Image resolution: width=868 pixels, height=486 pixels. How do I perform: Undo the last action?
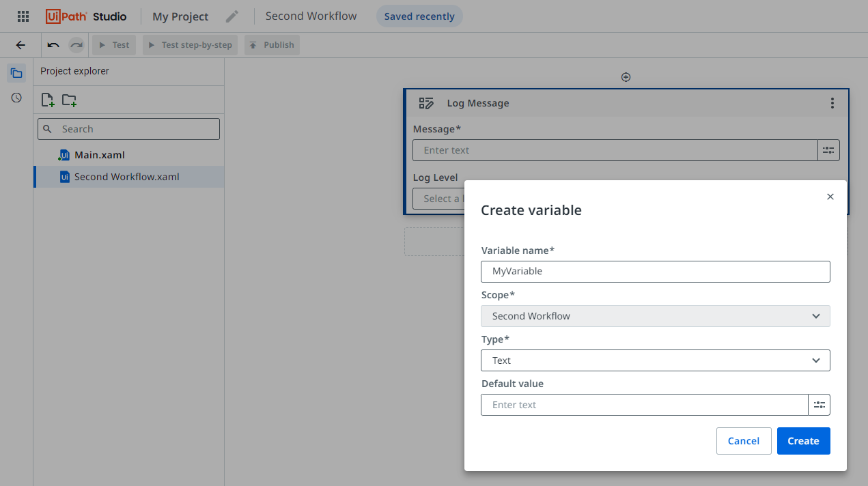(53, 45)
